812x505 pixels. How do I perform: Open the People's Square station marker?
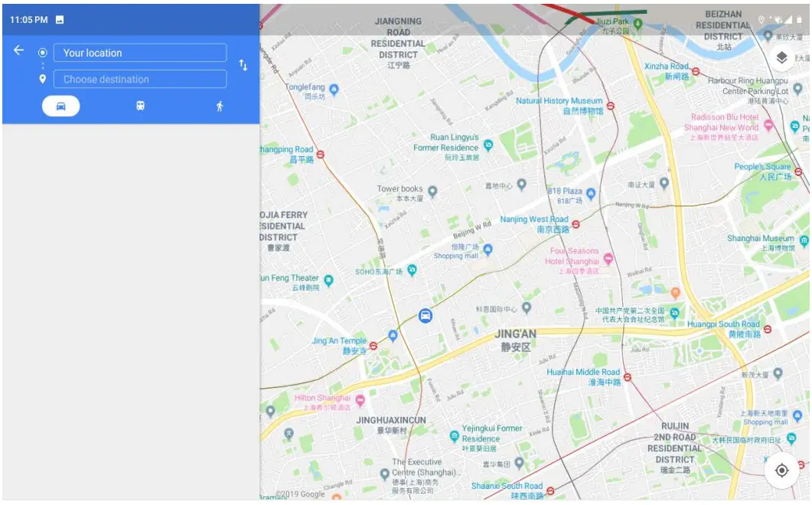tap(798, 172)
